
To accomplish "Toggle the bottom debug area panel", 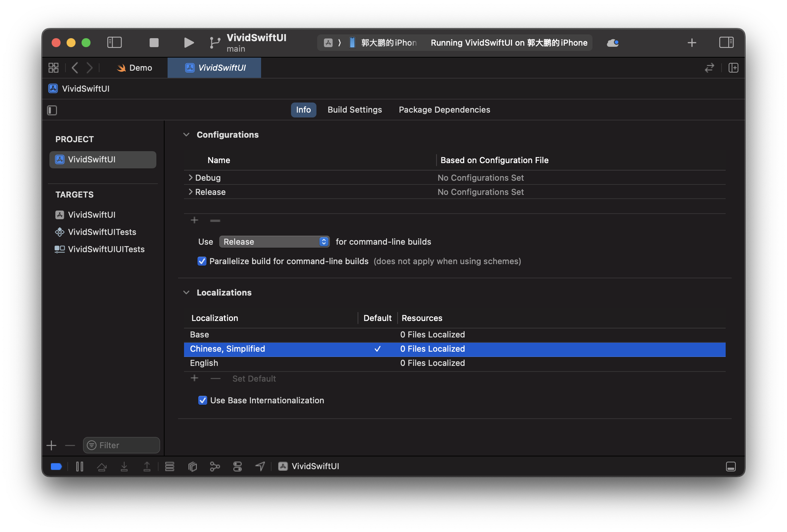I will (731, 467).
